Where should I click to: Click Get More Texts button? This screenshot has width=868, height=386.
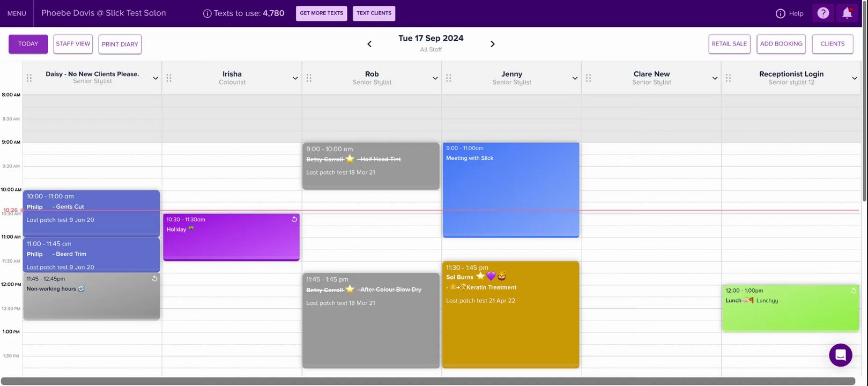click(x=321, y=13)
